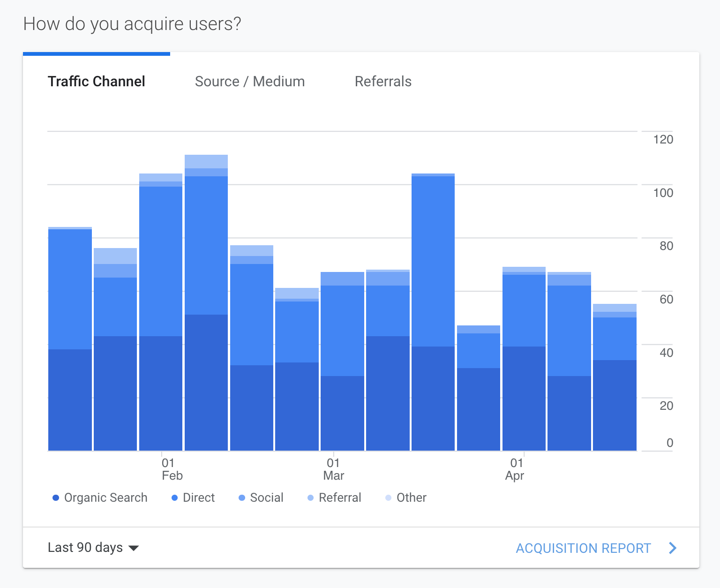Toggle the Social series legend label
The height and width of the screenshot is (588, 720).
267,498
